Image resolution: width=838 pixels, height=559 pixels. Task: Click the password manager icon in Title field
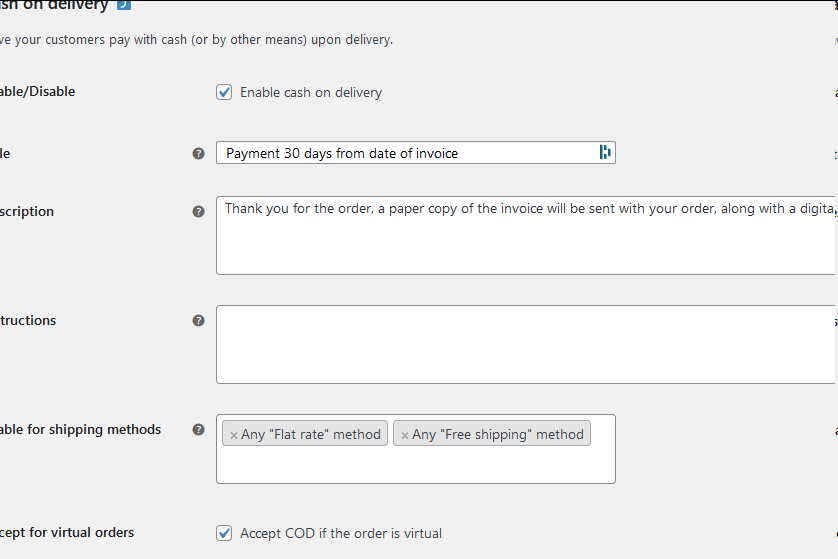coord(604,152)
